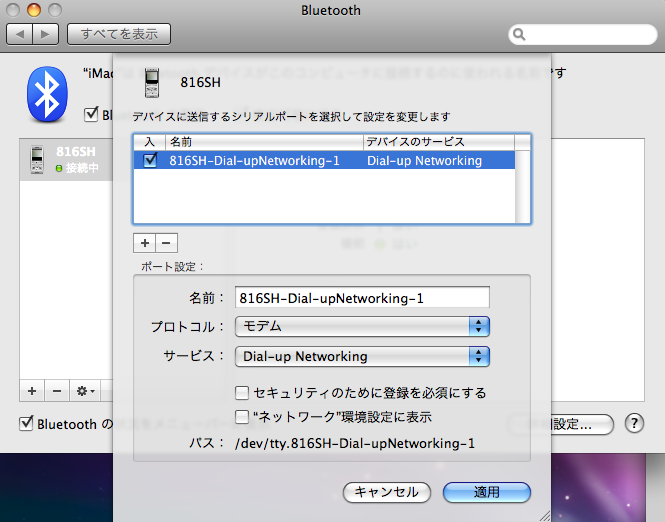Toggle the Bluetooth power checkbox near the logo
The width and height of the screenshot is (665, 522).
pos(91,114)
